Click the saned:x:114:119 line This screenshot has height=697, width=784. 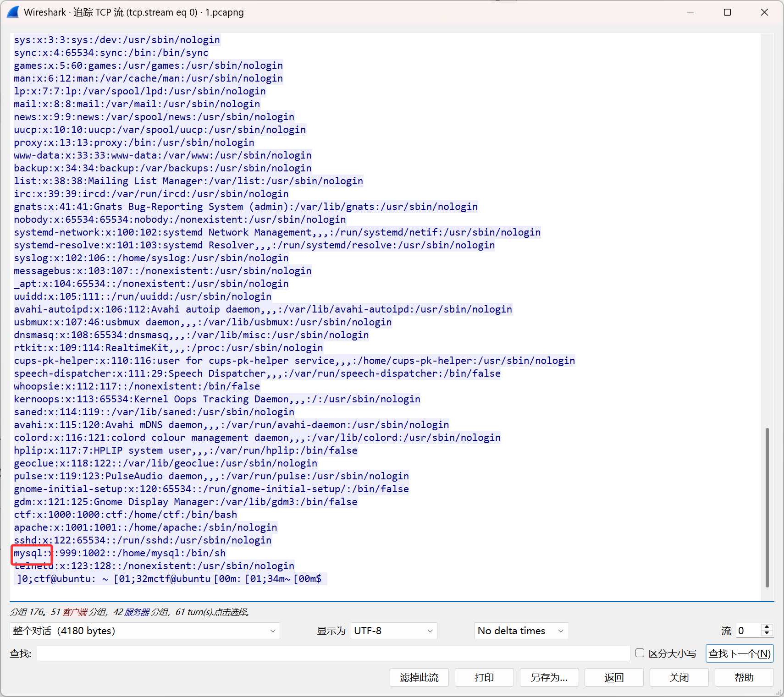click(154, 412)
